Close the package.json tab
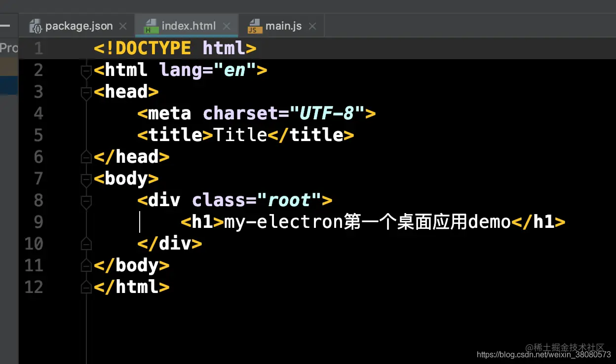 coord(123,26)
